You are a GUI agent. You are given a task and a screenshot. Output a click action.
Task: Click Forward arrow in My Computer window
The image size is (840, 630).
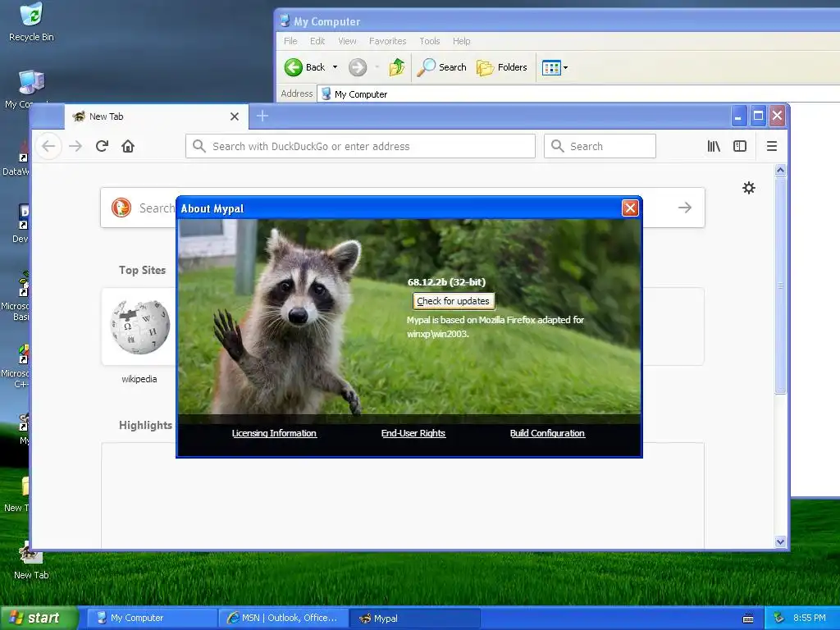pyautogui.click(x=358, y=67)
